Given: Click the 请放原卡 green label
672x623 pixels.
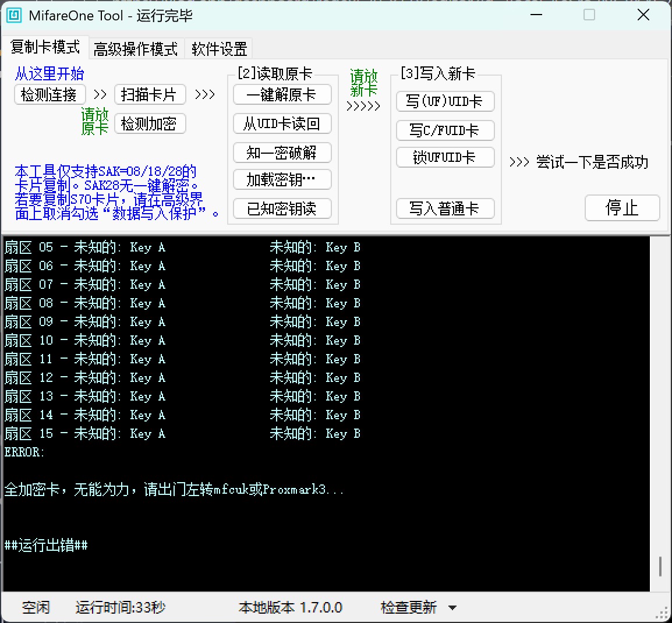Looking at the screenshot, I should [95, 121].
